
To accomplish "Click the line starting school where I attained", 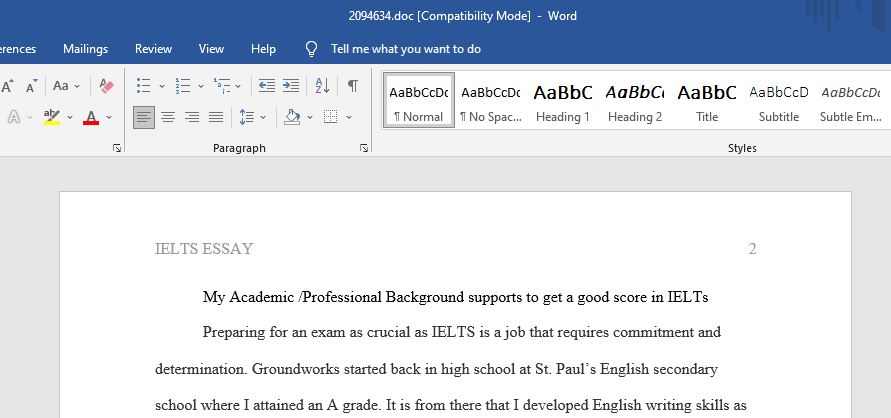I will (451, 406).
